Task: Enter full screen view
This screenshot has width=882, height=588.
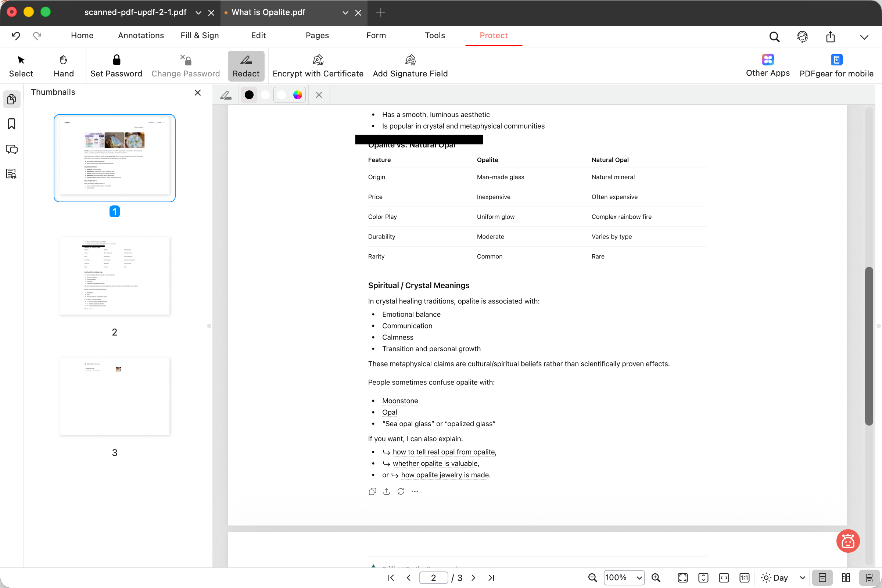Action: pos(683,577)
